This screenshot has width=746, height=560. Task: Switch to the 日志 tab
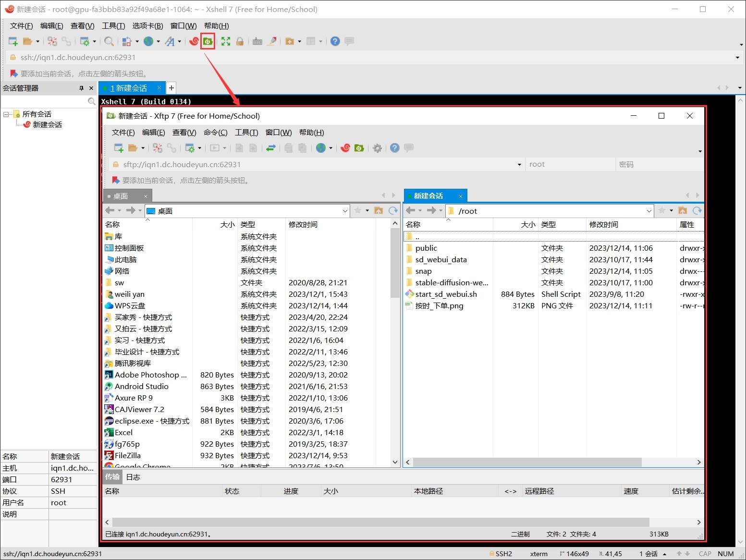(133, 477)
